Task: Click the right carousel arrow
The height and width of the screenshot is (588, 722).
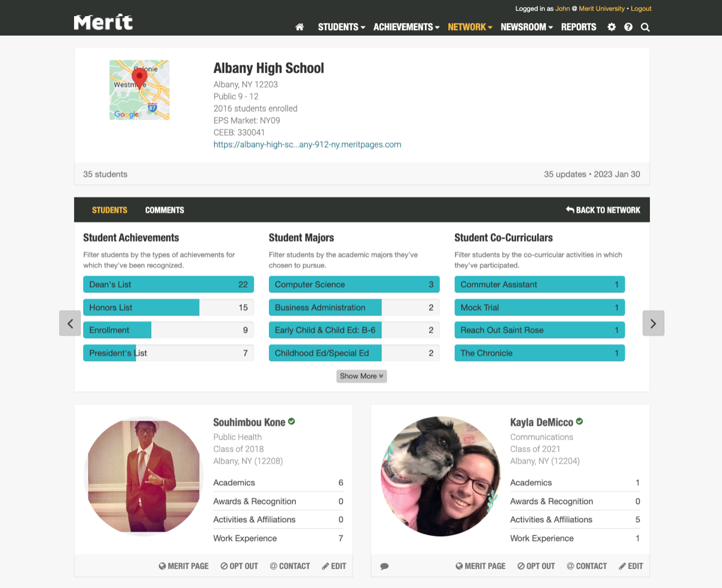Action: (x=653, y=323)
